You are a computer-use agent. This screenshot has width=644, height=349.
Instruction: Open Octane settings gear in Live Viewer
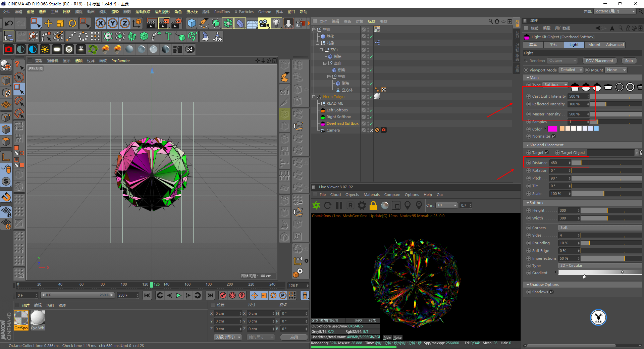point(362,205)
